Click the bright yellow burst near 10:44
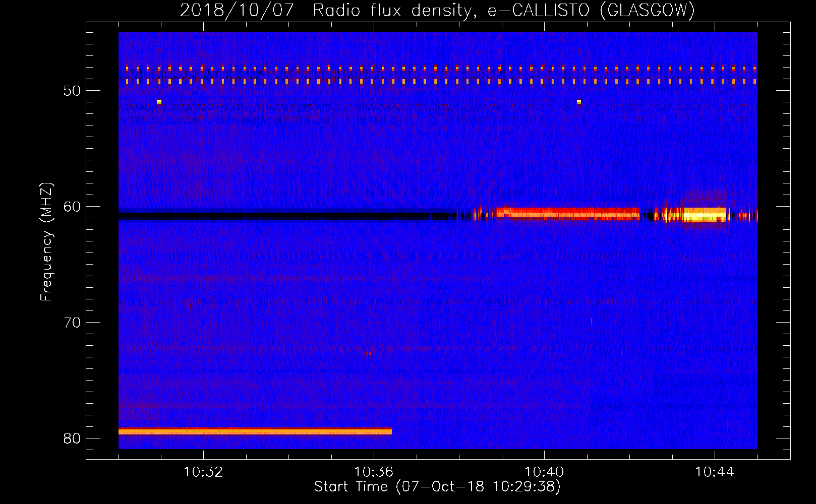The image size is (816, 504). pyautogui.click(x=705, y=215)
